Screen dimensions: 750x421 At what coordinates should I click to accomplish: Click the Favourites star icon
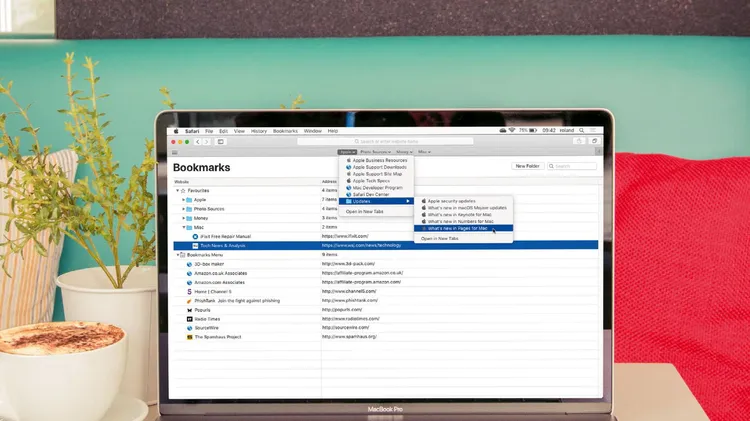[183, 191]
